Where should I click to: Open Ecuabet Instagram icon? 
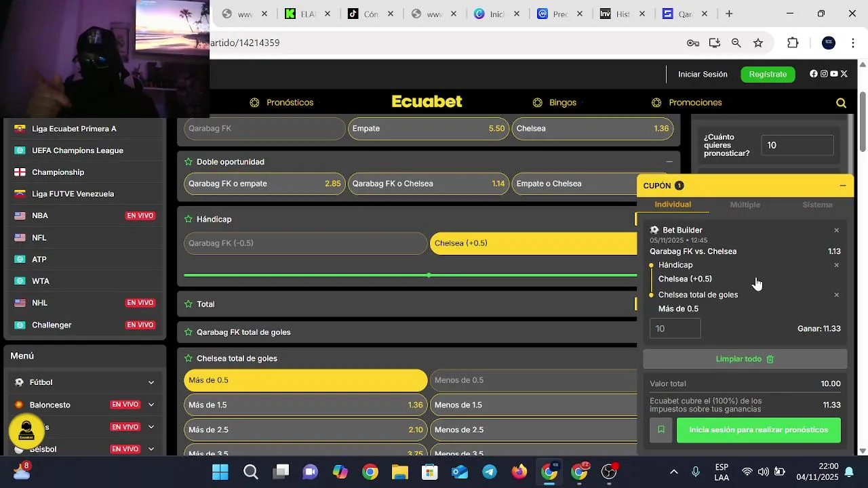click(x=824, y=74)
